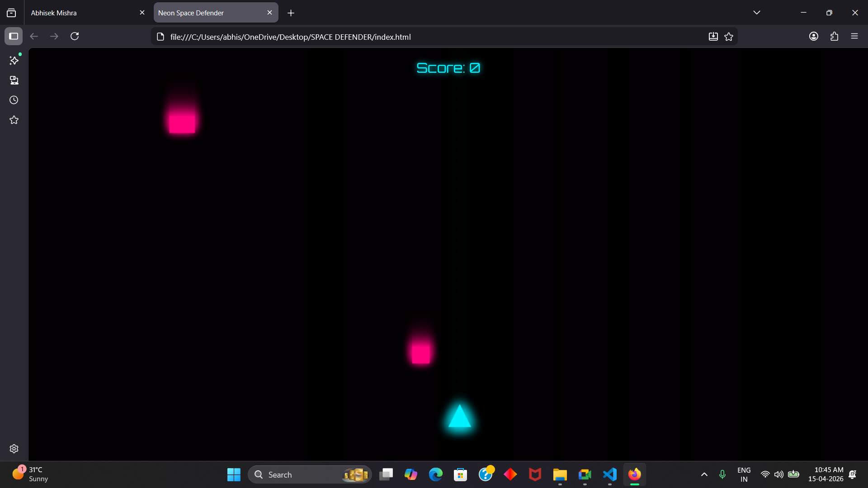Expand the list all tabs dropdown

(x=757, y=13)
